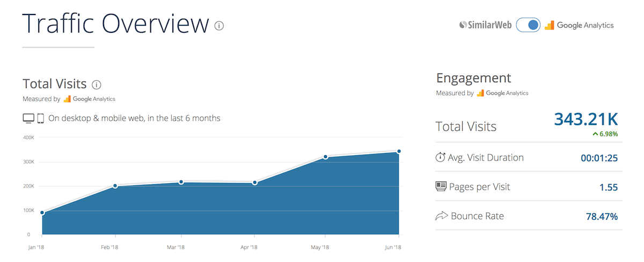This screenshot has height=262, width=644.
Task: Click info icon next to Total Visits heading
Action: tap(97, 84)
